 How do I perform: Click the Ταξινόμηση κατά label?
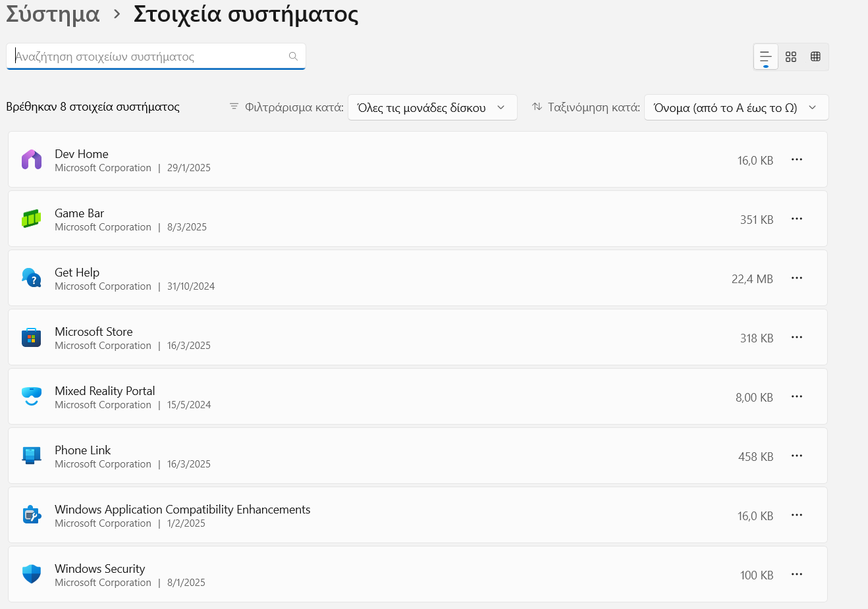tap(594, 107)
